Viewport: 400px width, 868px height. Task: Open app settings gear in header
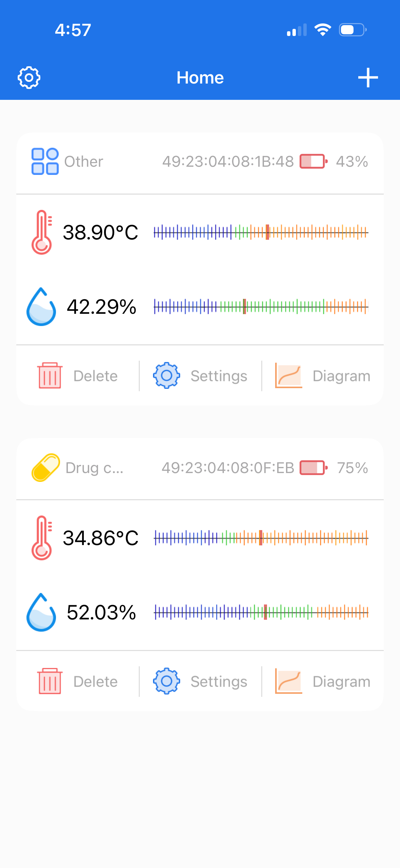pos(29,78)
